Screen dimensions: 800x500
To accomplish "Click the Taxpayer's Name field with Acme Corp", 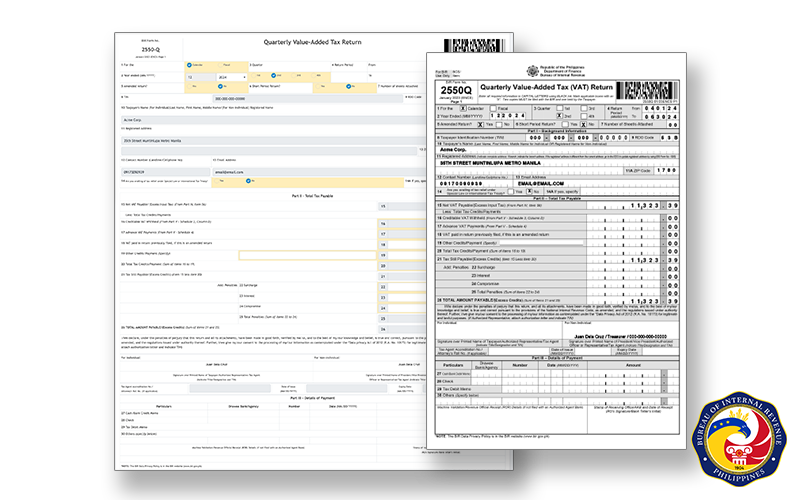I will tap(274, 120).
